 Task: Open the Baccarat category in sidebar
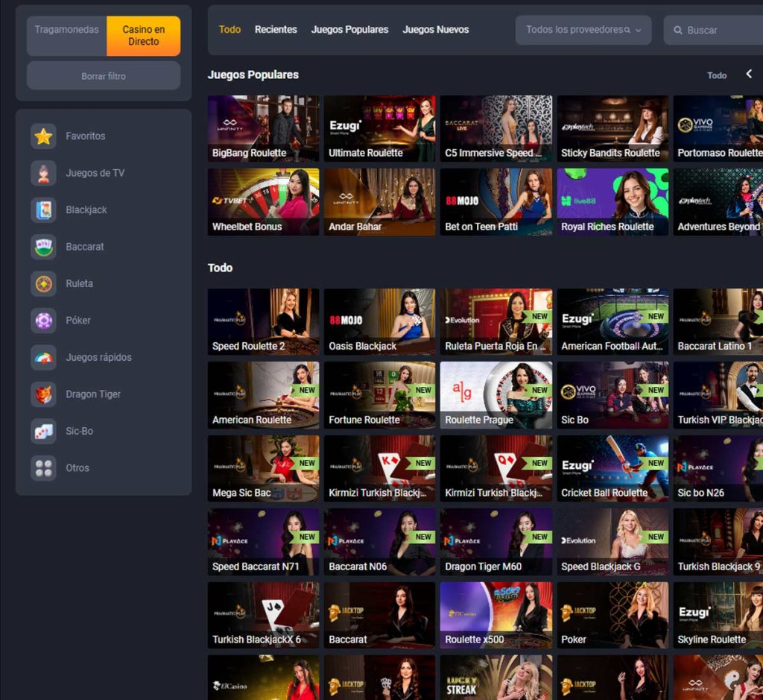click(43, 247)
